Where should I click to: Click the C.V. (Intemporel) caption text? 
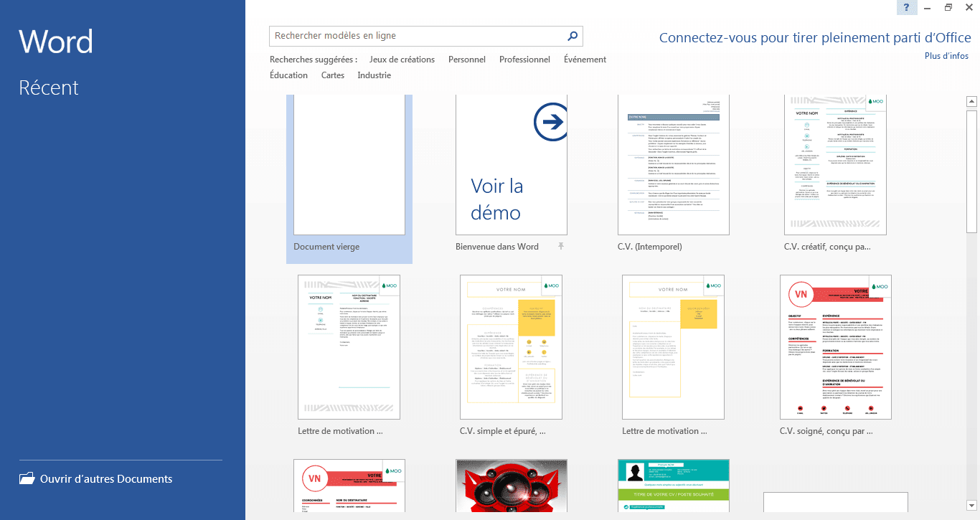[x=650, y=247]
